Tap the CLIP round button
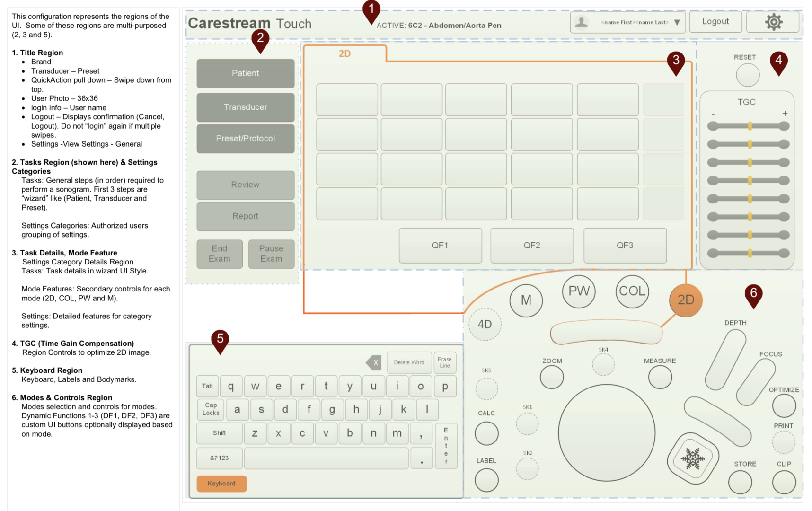Viewport: 812px width, 511px height. click(784, 482)
